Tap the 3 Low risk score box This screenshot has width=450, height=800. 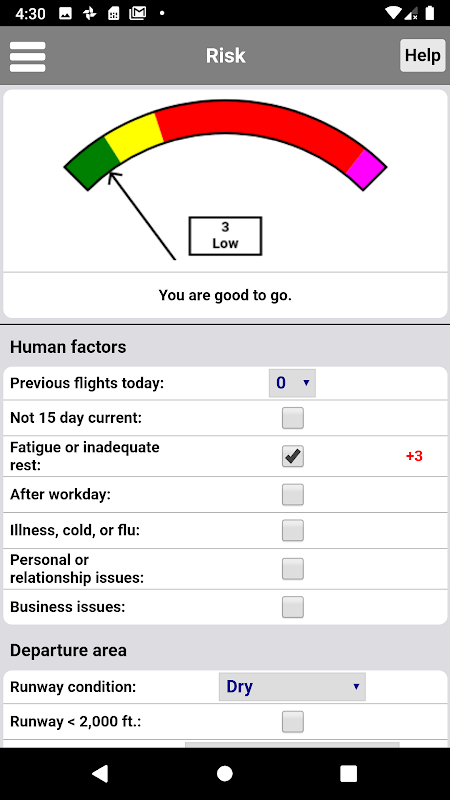coord(225,236)
